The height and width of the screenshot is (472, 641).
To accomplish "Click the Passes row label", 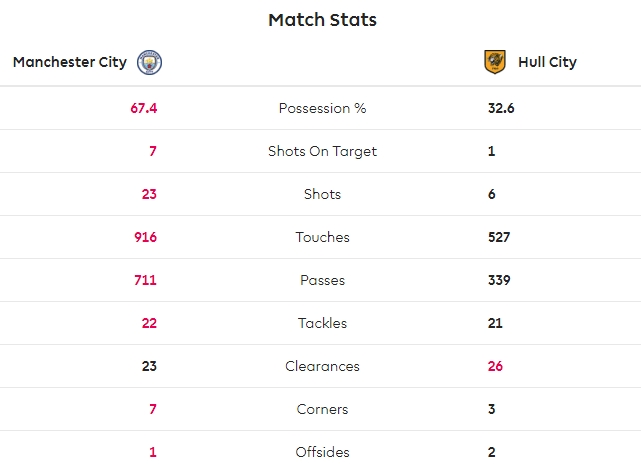I will pyautogui.click(x=322, y=280).
